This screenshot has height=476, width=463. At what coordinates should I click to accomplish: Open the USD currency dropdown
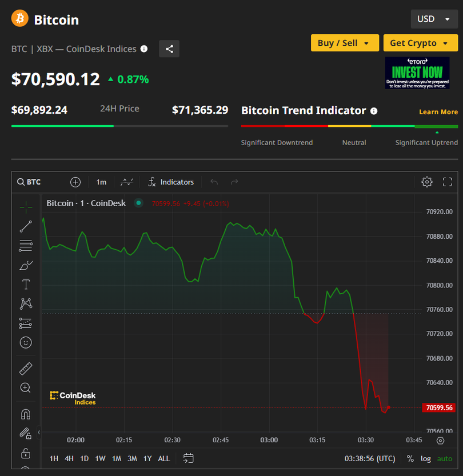434,19
